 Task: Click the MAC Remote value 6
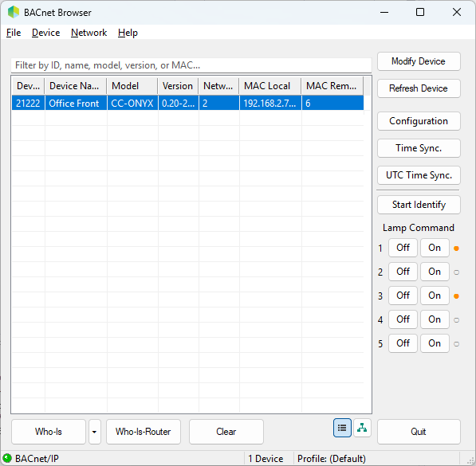pyautogui.click(x=332, y=103)
